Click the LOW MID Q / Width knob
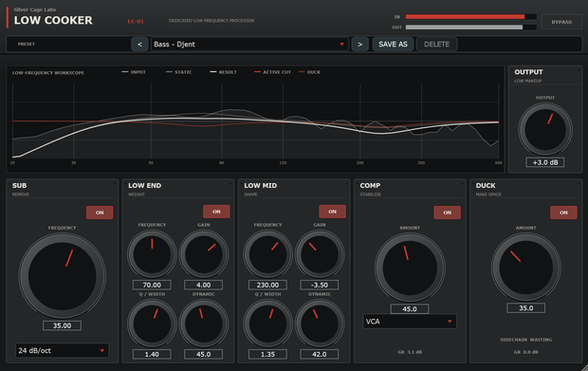Viewport: 588px width, 371px height. (x=267, y=324)
